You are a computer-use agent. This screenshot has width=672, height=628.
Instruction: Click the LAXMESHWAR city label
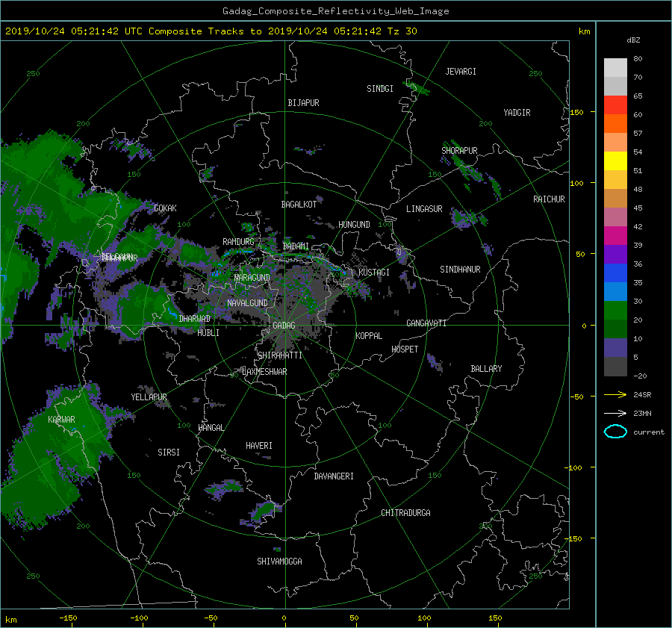(264, 372)
